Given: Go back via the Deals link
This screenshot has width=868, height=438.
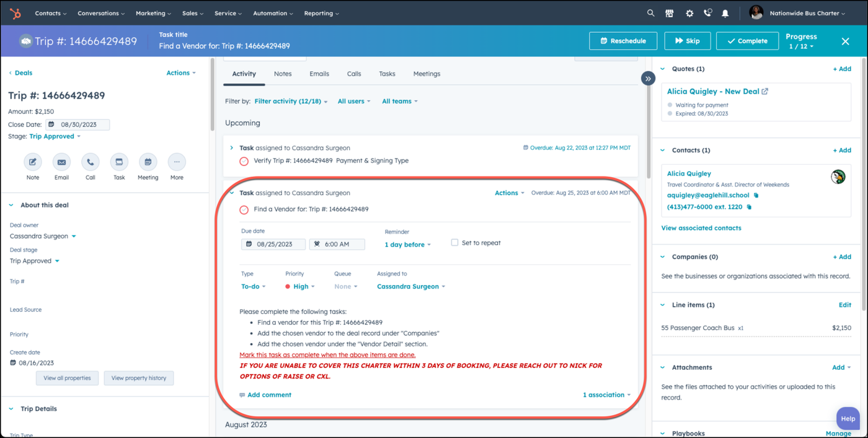Looking at the screenshot, I should pyautogui.click(x=20, y=73).
